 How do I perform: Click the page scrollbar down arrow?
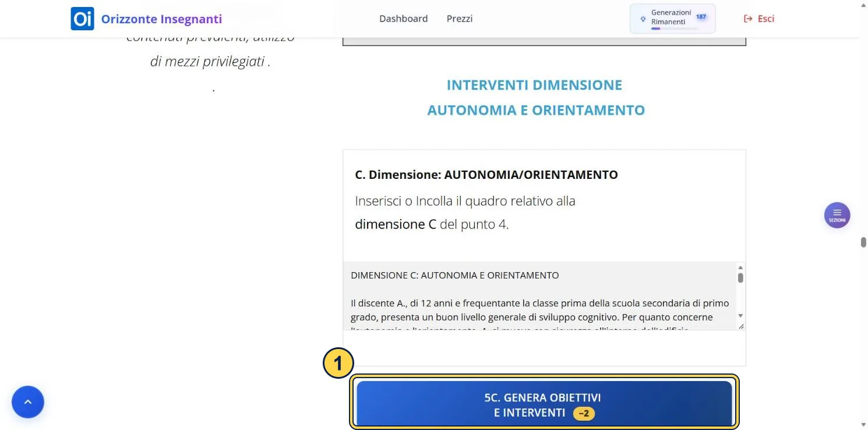(863, 424)
